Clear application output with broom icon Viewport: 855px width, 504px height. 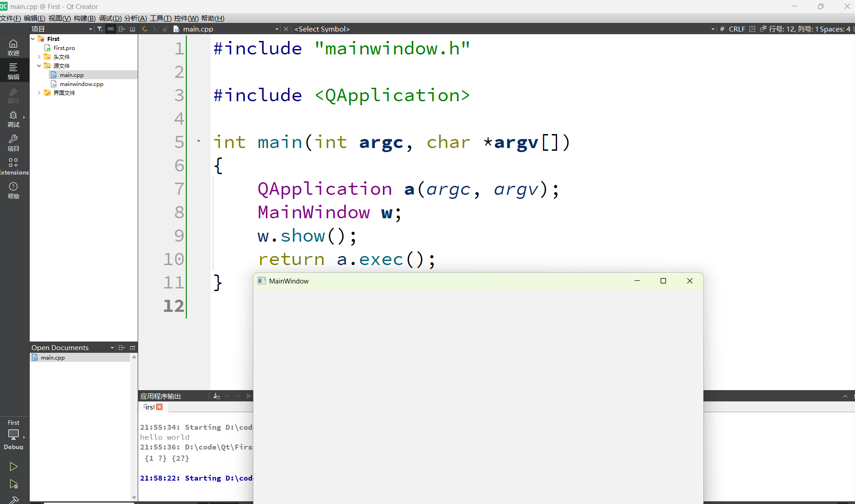[216, 396]
